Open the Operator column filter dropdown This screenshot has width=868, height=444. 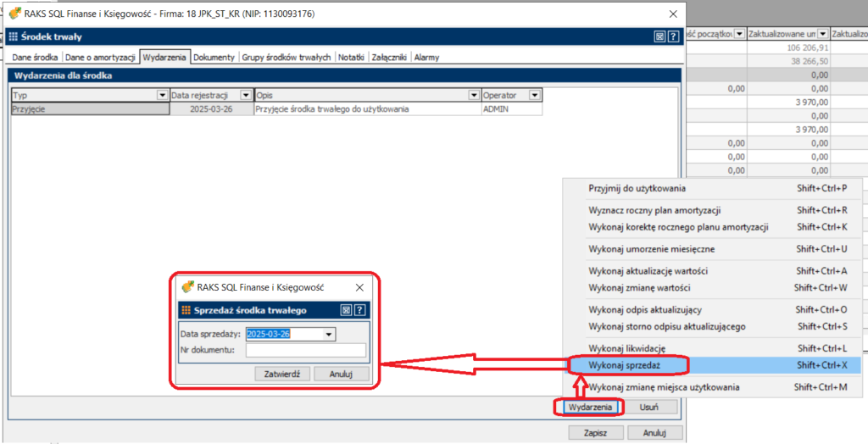pyautogui.click(x=535, y=95)
